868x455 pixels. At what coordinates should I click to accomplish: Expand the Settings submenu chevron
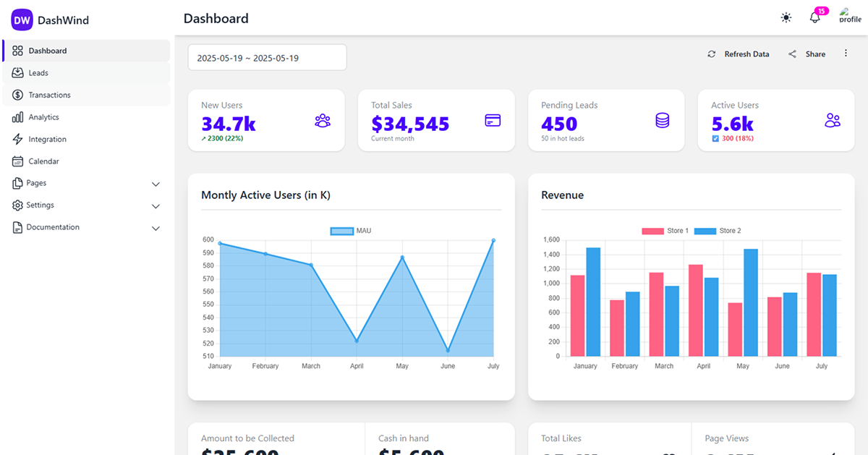(x=156, y=206)
